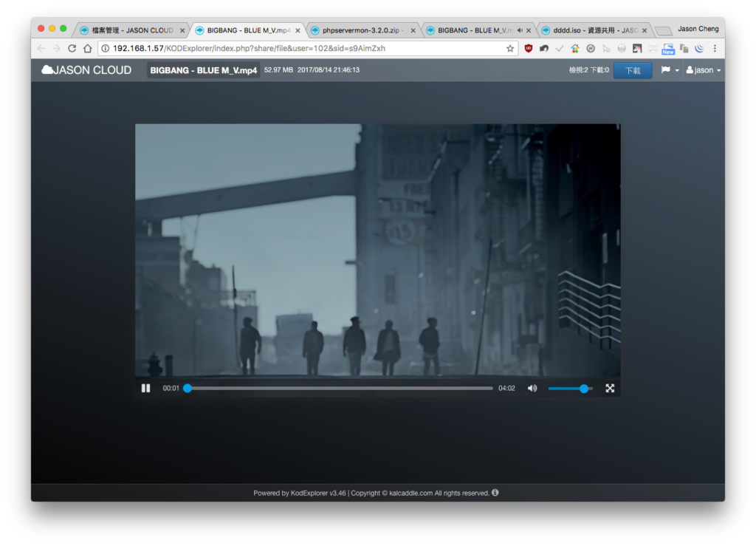This screenshot has height=546, width=756.
Task: Click the colorful house extension icon
Action: [574, 48]
